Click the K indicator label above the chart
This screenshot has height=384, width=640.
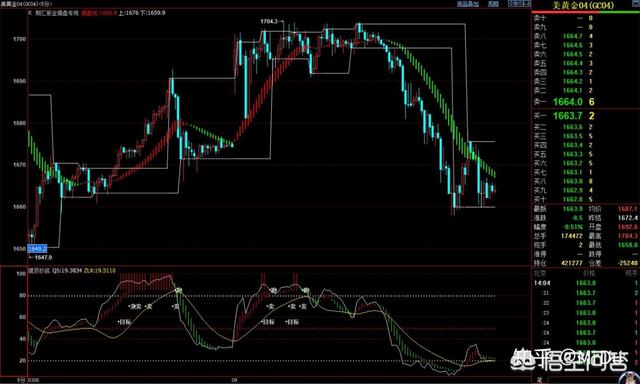pyautogui.click(x=30, y=13)
